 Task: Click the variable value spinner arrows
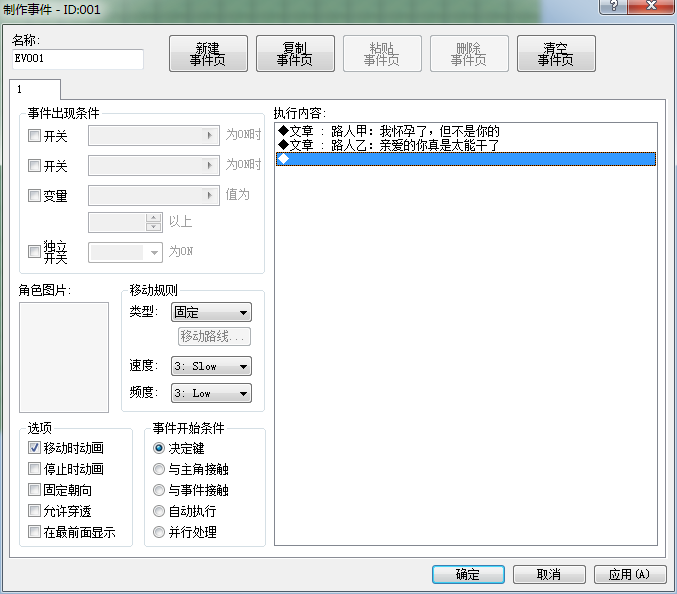pyautogui.click(x=154, y=222)
